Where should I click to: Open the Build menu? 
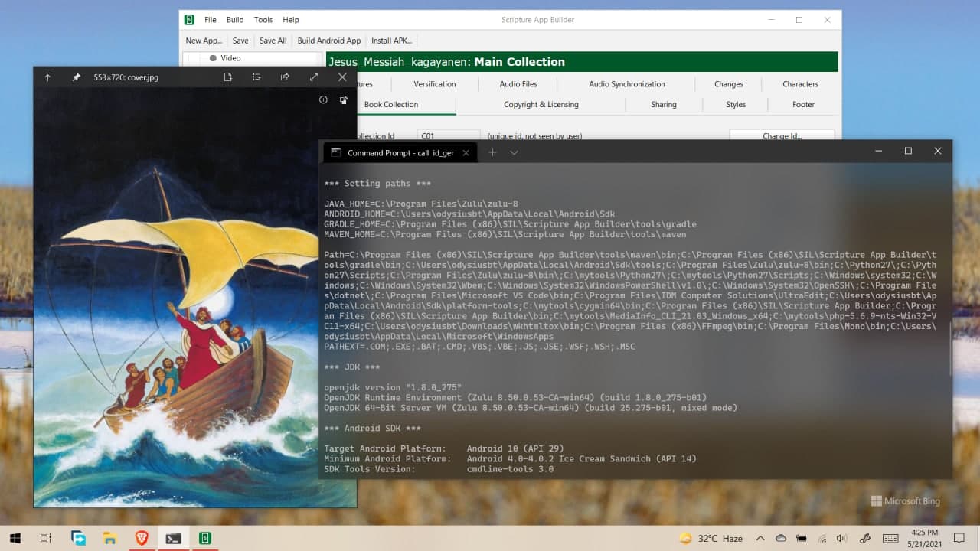[235, 20]
